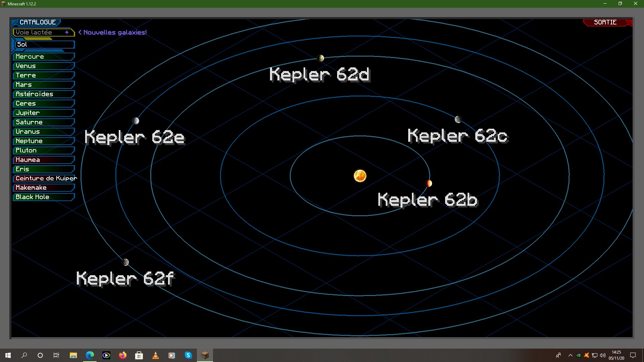
Task: Open the network icon in tray
Action: point(595,355)
